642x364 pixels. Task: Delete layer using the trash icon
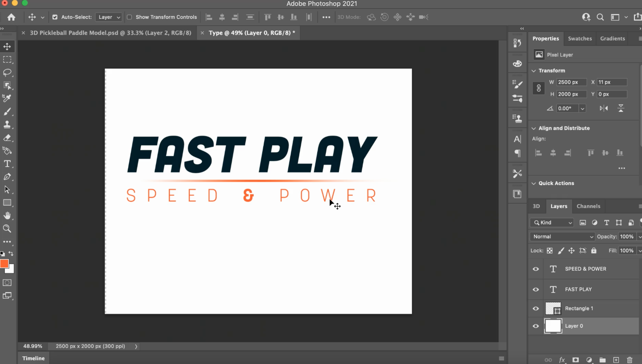coord(630,360)
